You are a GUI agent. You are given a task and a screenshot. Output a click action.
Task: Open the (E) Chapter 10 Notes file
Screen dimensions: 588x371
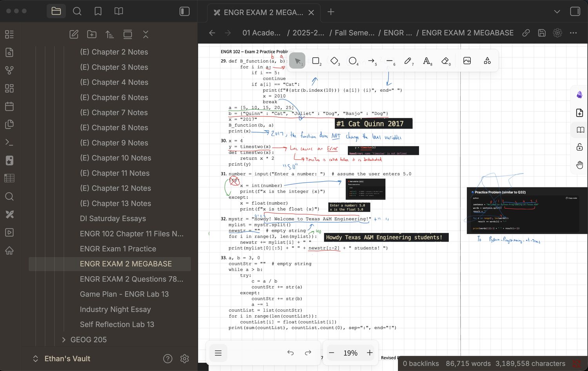click(x=116, y=158)
